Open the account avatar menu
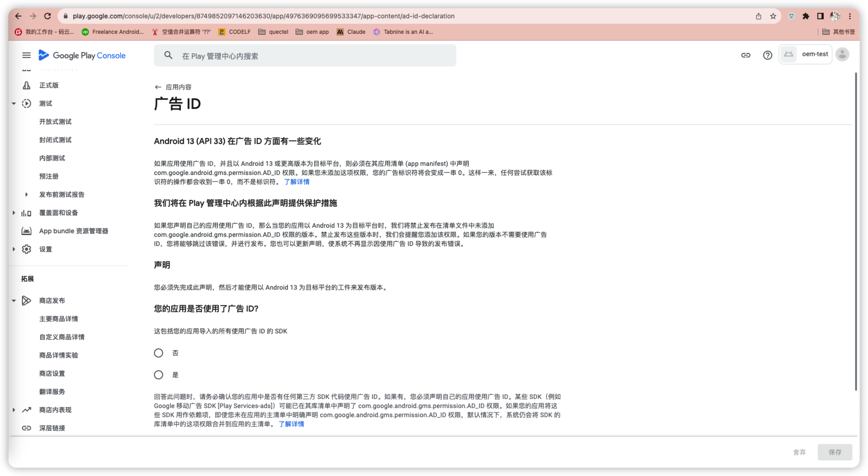Viewport: 868px width, 476px height. click(842, 54)
